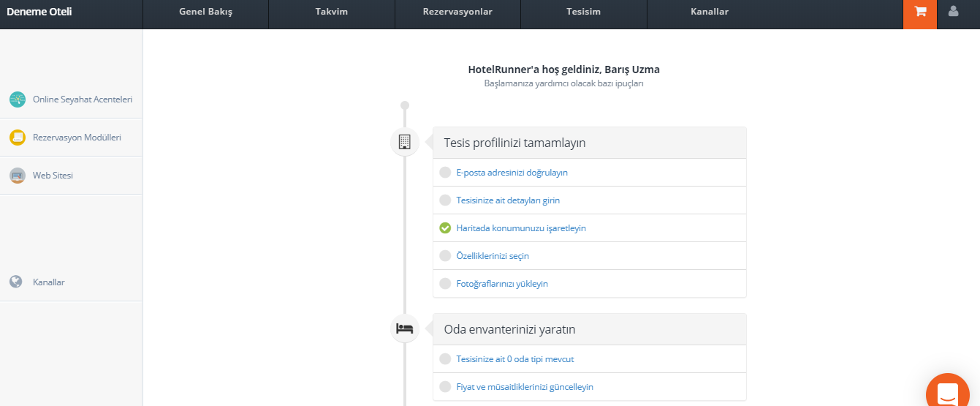
Task: Open the shopping cart icon
Action: point(920,12)
